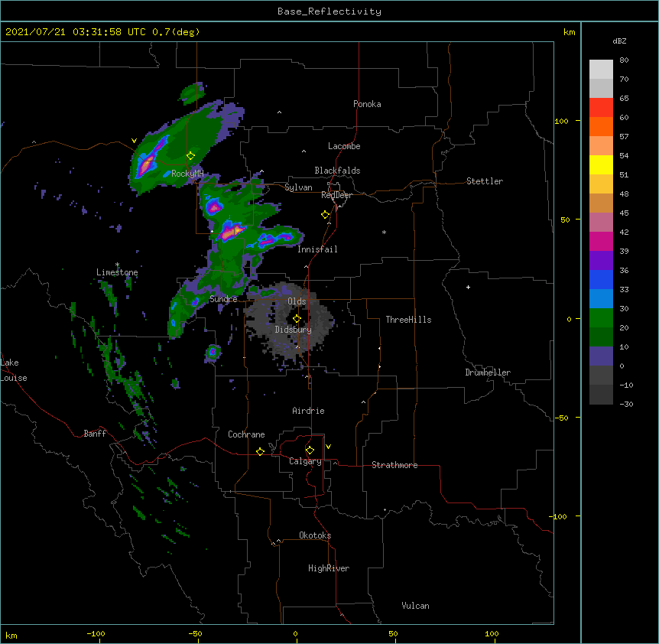
Task: Click the Cochrane label
Action: (x=246, y=434)
